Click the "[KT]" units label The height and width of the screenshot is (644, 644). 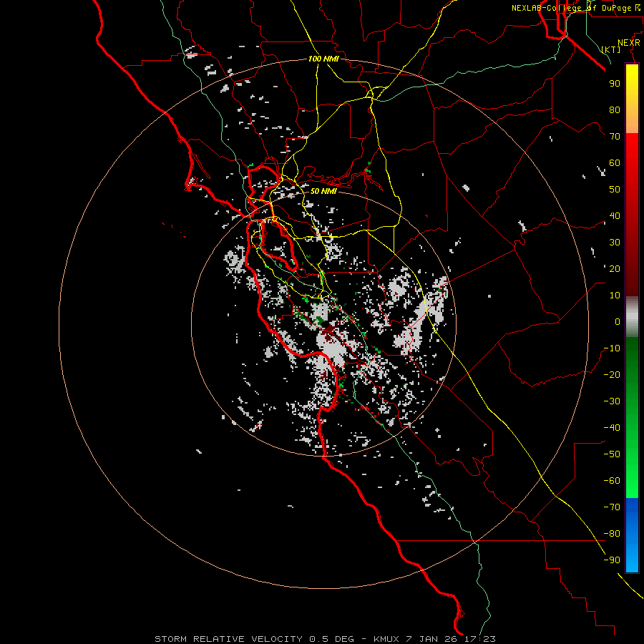[x=611, y=49]
